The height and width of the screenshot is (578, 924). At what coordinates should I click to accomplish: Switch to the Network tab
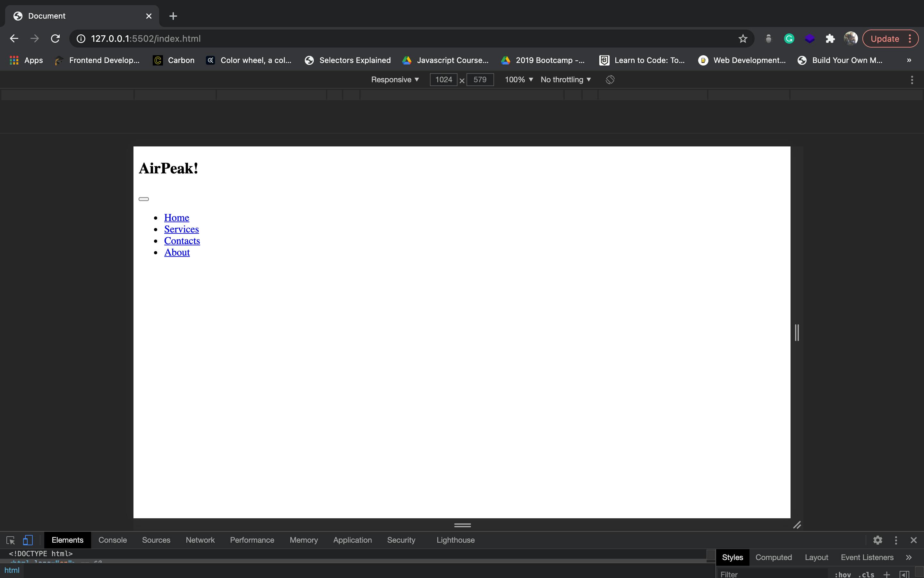pyautogui.click(x=200, y=540)
